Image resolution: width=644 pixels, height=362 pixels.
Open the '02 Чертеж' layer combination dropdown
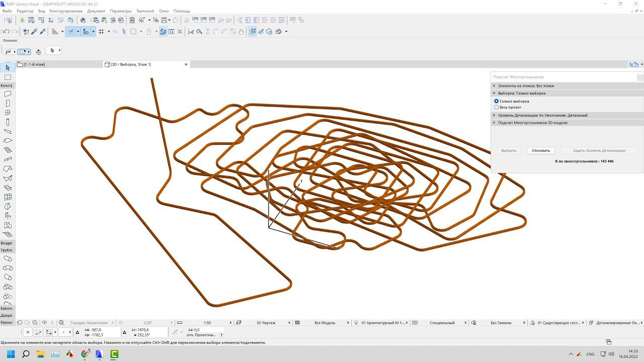pyautogui.click(x=264, y=323)
